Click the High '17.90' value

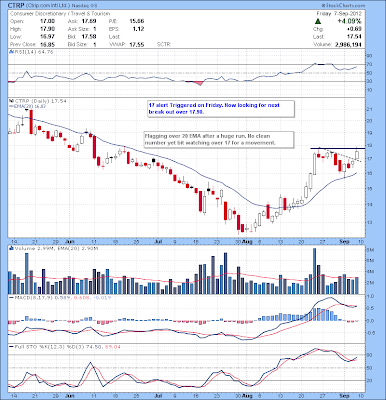[x=47, y=29]
